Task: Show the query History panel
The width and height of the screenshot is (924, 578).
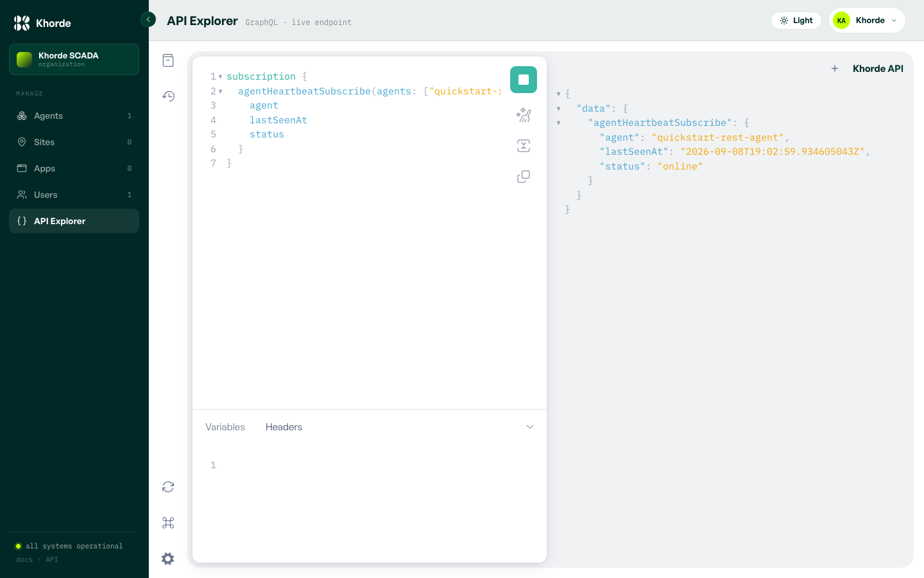Action: pos(168,96)
